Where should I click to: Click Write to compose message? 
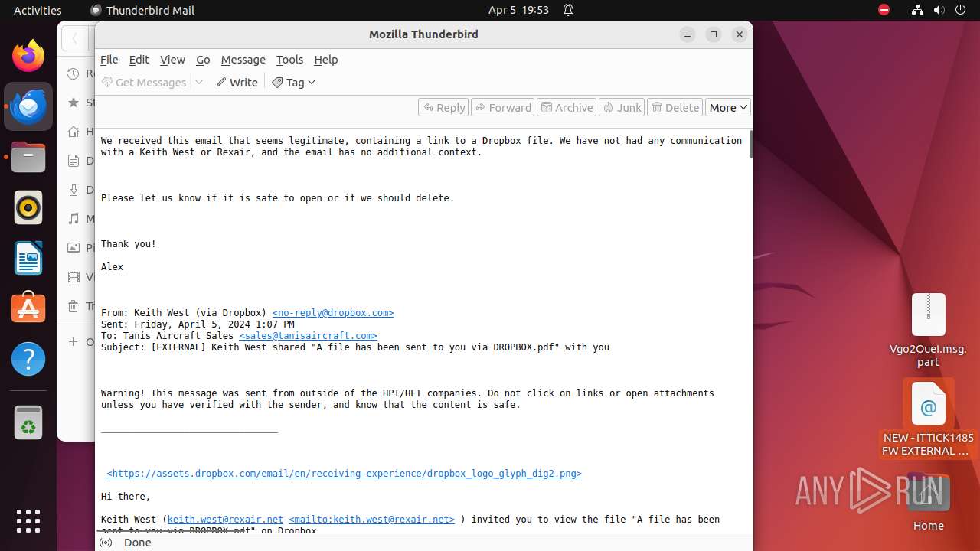(237, 82)
